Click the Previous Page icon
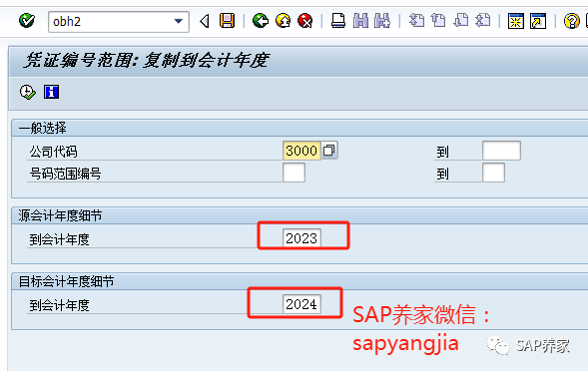The image size is (588, 371). [438, 20]
